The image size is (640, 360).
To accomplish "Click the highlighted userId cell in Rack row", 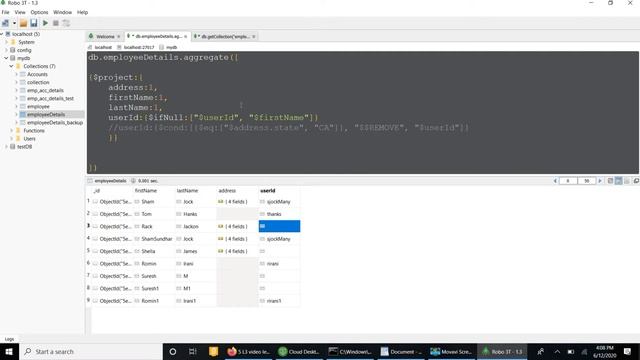I will 279,226.
